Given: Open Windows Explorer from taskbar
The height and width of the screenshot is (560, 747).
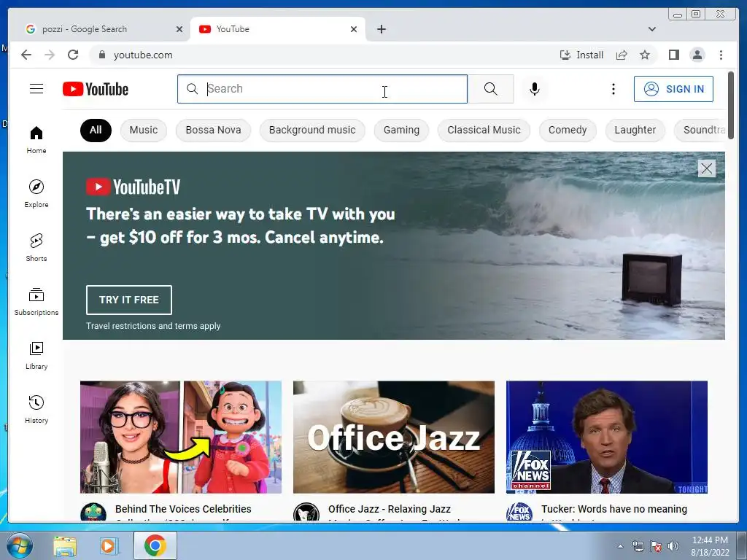Looking at the screenshot, I should click(x=65, y=546).
